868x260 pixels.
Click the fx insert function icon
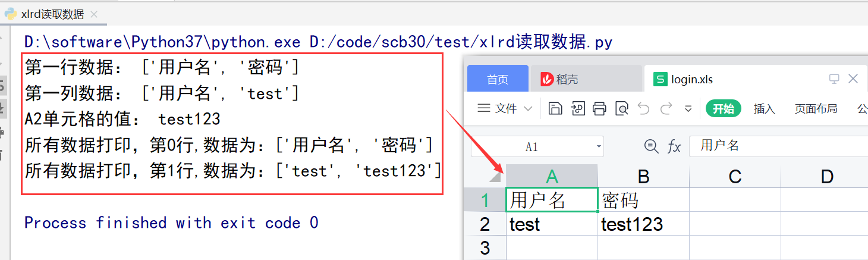point(674,147)
